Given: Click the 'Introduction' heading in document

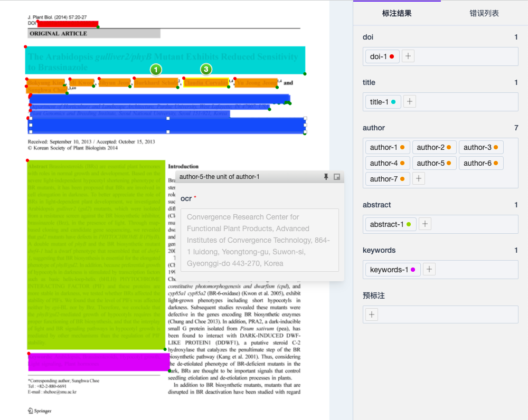Looking at the screenshot, I should coord(183,166).
